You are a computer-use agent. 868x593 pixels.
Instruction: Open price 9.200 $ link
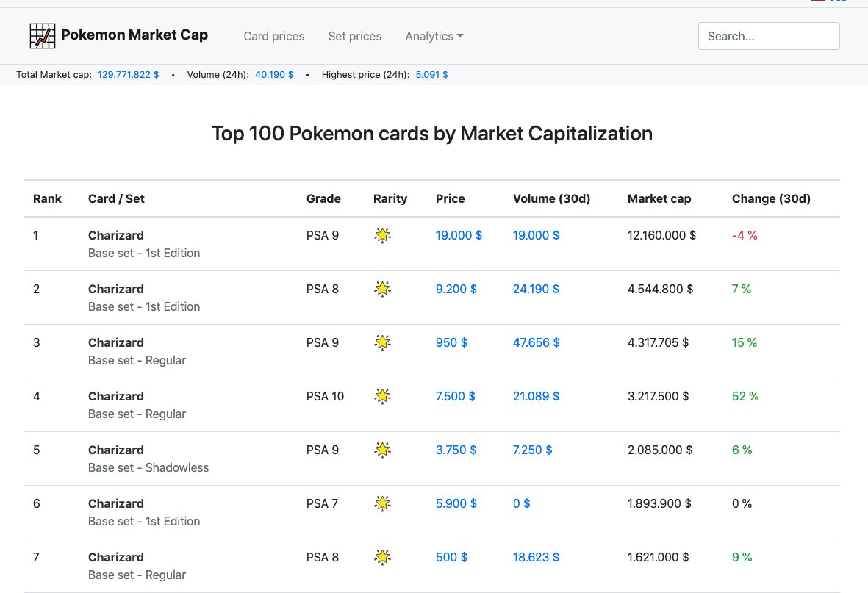456,289
